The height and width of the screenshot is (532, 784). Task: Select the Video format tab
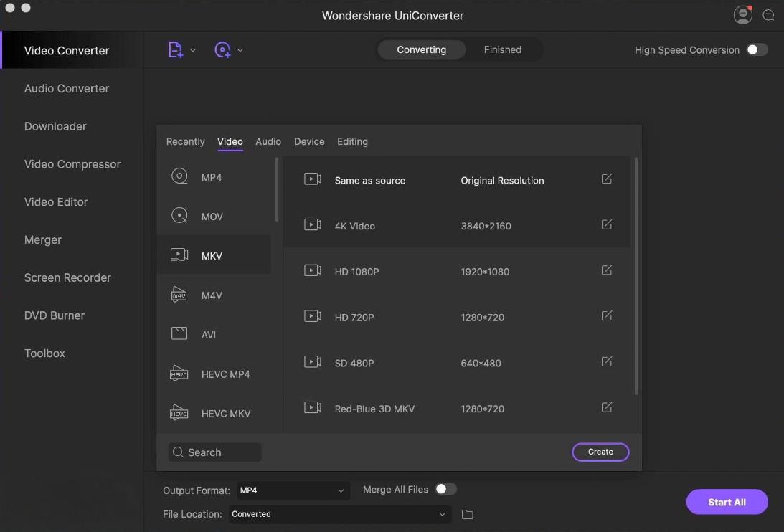(230, 141)
